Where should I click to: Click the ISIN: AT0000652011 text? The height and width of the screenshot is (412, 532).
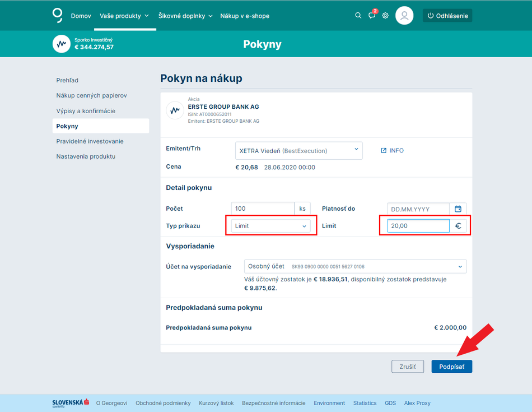(209, 114)
